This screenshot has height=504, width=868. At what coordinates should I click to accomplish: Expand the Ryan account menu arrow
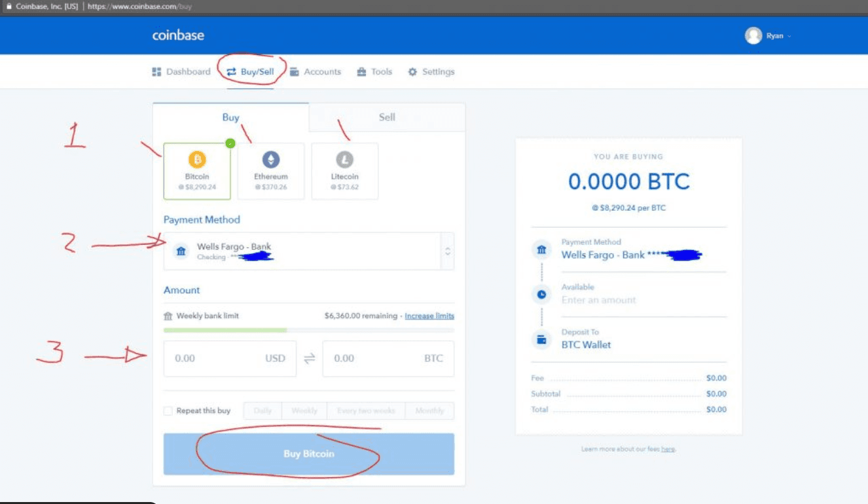coord(789,36)
